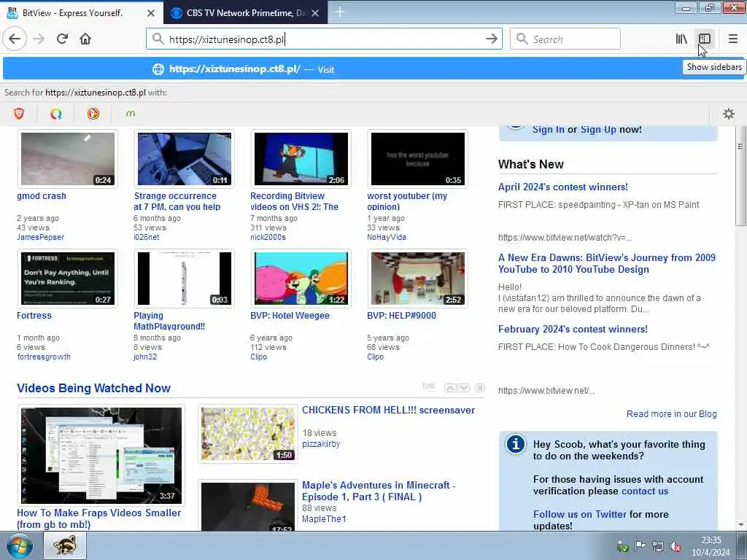
Task: Click the address bar URL field
Action: pos(324,39)
